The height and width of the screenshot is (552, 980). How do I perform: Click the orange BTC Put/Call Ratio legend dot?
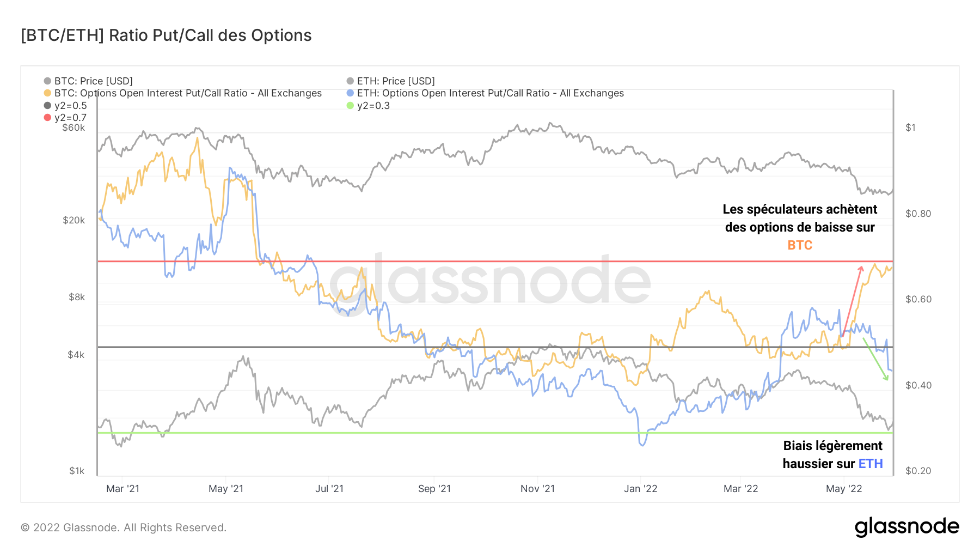point(47,93)
